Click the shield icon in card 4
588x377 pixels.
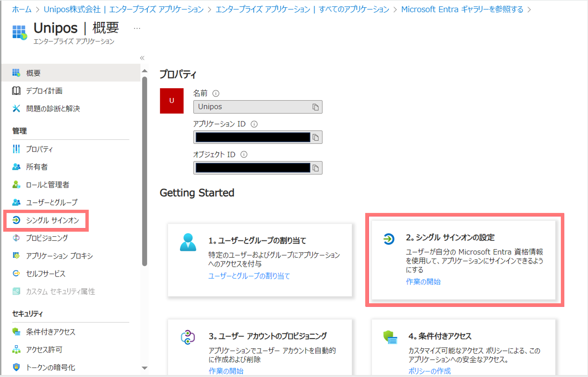390,337
